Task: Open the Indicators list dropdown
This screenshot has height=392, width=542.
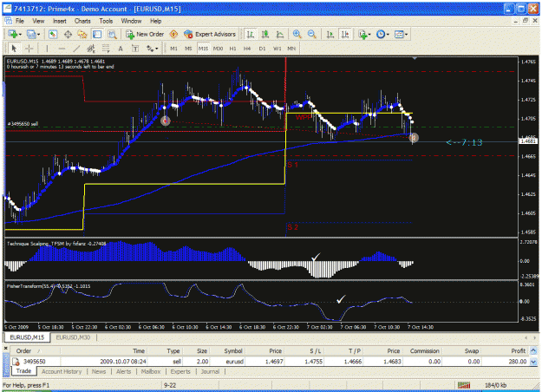Action: point(365,34)
